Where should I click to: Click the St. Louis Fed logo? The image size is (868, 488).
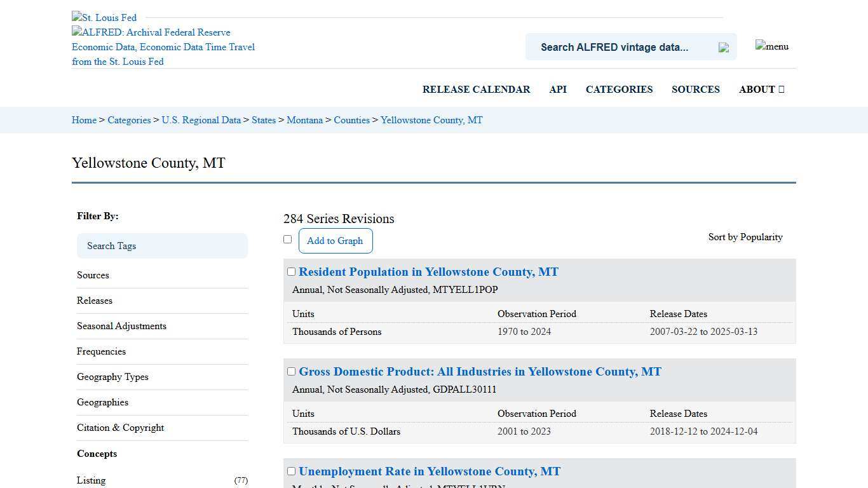click(104, 17)
